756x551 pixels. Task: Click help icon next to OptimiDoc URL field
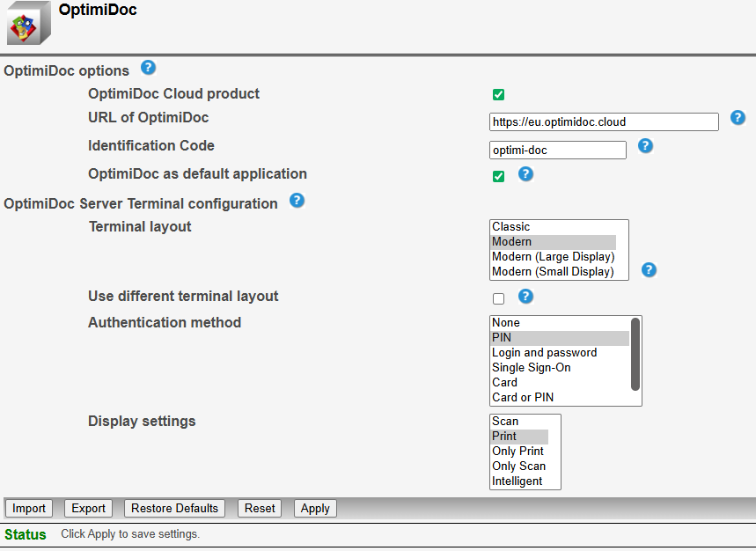(x=738, y=118)
